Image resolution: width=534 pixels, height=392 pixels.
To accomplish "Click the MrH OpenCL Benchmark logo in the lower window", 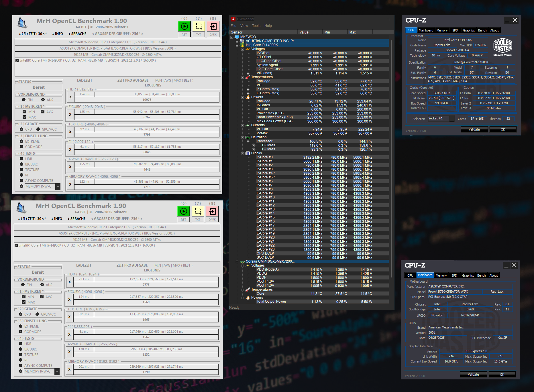I will (x=21, y=208).
